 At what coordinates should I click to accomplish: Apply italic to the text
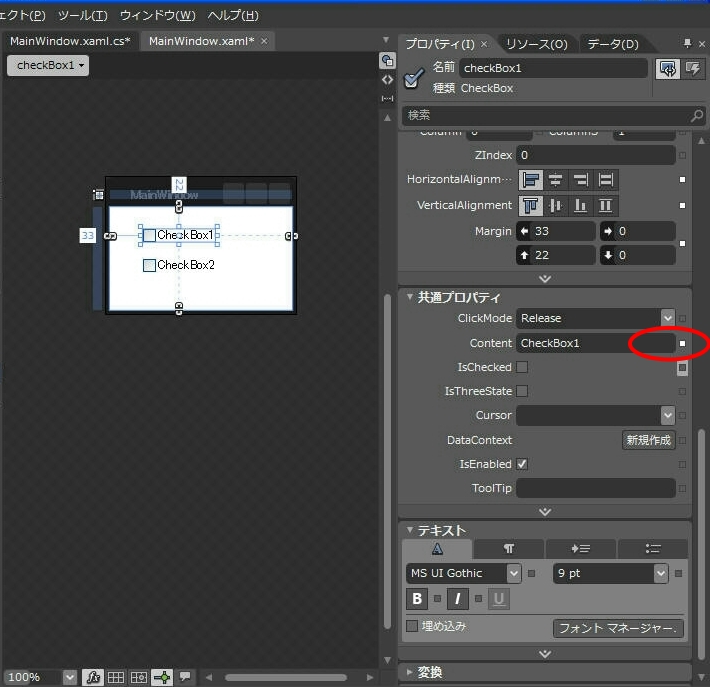(x=458, y=599)
